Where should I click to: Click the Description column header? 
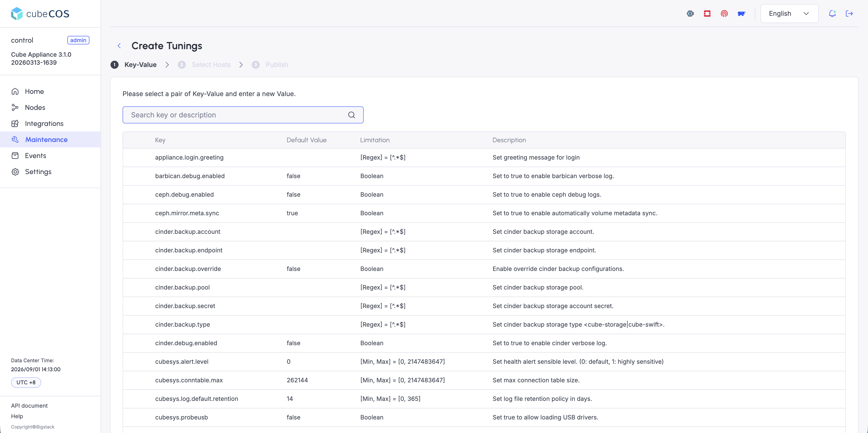(x=509, y=140)
